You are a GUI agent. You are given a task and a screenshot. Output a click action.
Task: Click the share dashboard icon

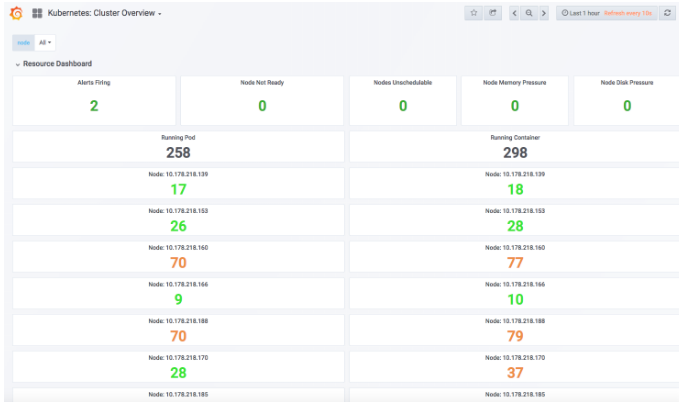[493, 13]
